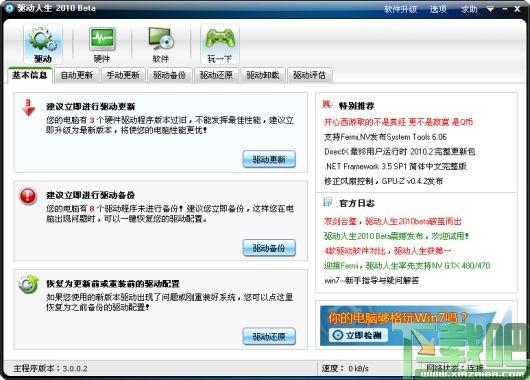Switch to the 驱动还原 tab
The width and height of the screenshot is (530, 380).
click(x=216, y=75)
